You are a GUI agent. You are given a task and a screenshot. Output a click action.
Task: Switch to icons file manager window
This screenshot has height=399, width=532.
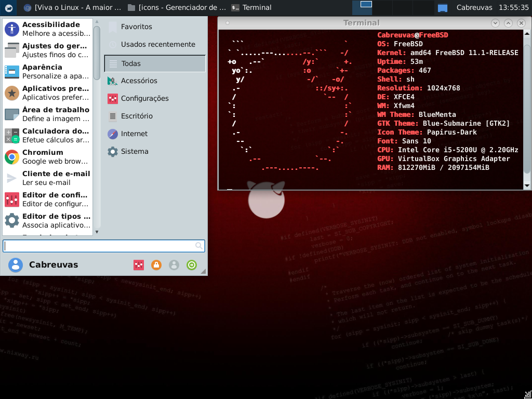[177, 7]
